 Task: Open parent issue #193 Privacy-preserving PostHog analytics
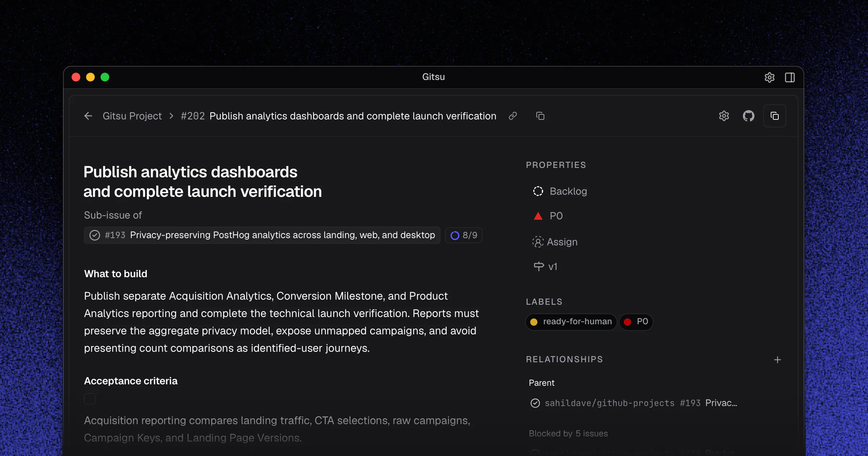(262, 235)
